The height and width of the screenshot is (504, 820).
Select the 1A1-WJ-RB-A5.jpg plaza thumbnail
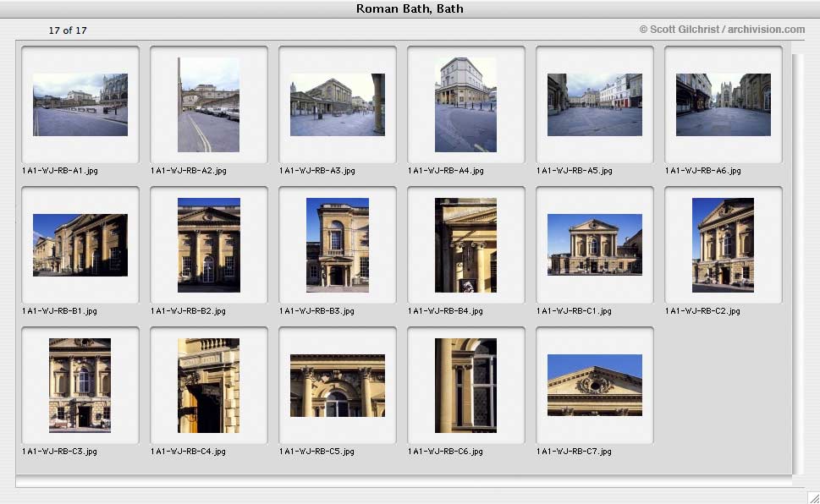[595, 105]
